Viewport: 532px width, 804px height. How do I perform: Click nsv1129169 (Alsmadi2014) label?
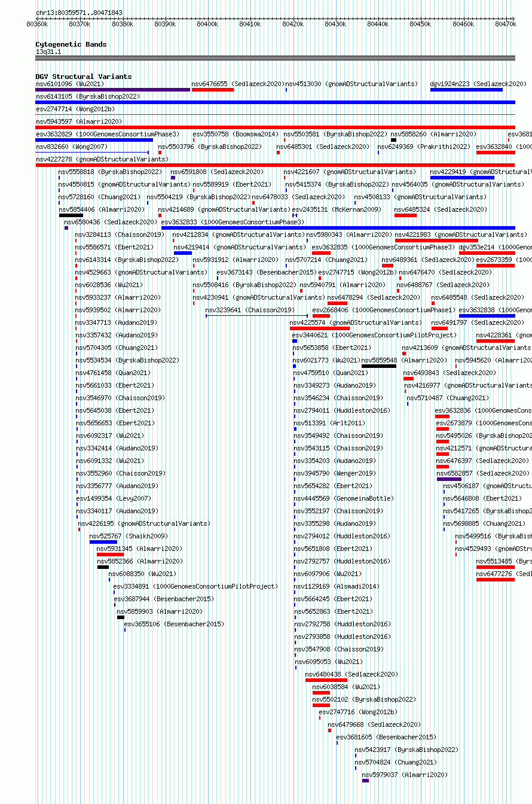click(337, 586)
